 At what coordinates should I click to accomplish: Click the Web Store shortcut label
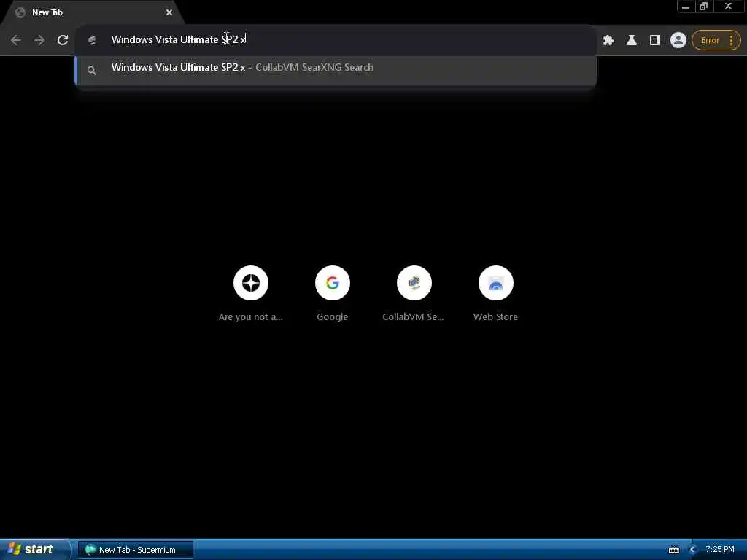click(495, 317)
